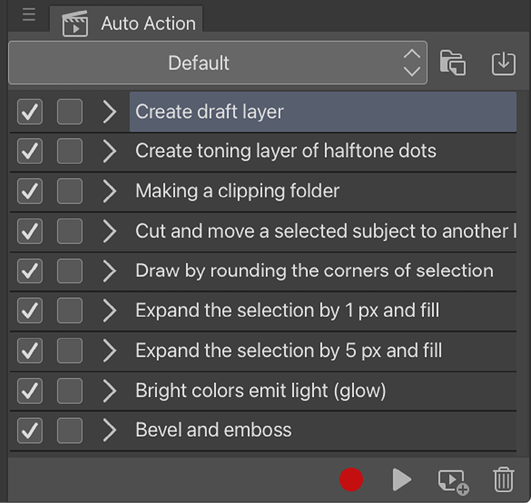Open the action set folder icon
The width and height of the screenshot is (531, 503).
[453, 63]
